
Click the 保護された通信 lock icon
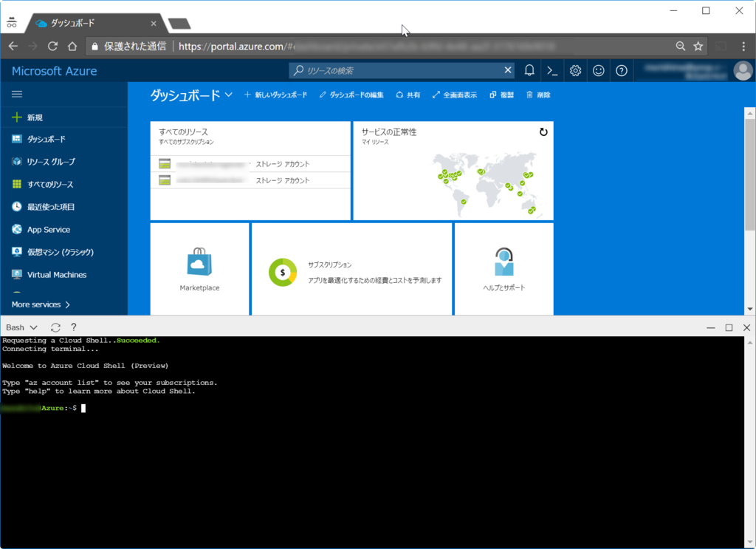[94, 47]
